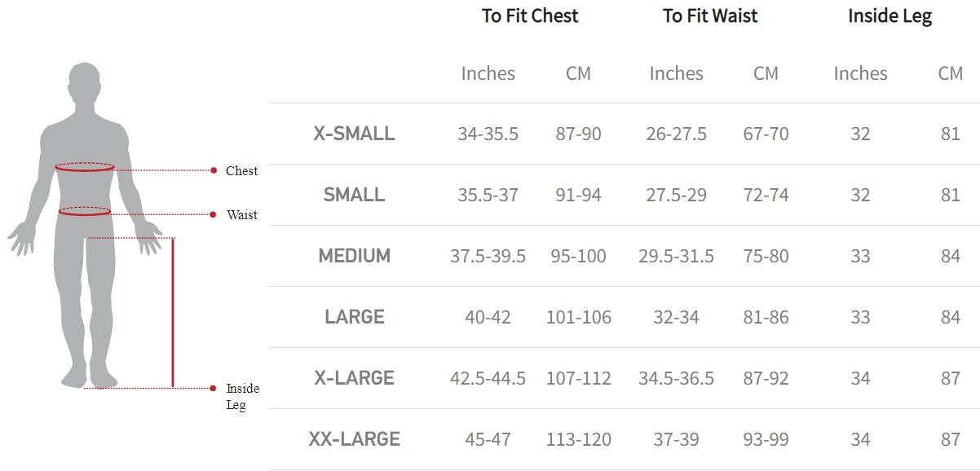Click the Inside Leg column header
This screenshot has height=471, width=980.
pos(890,16)
